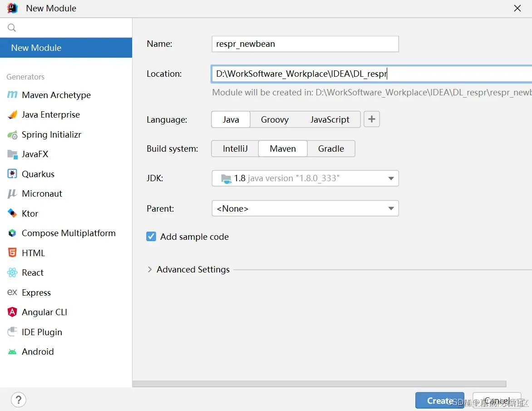Image resolution: width=532 pixels, height=411 pixels.
Task: Select the New Module entry
Action: (66, 48)
